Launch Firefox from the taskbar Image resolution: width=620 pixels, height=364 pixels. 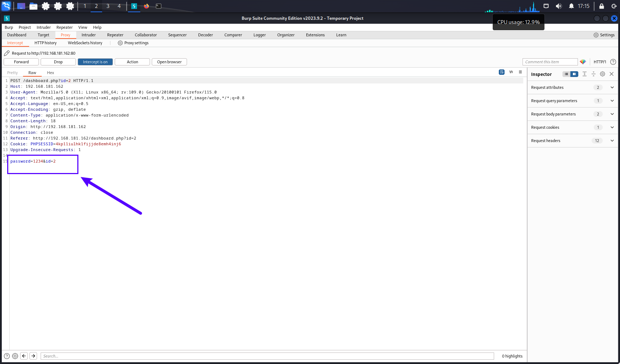pyautogui.click(x=146, y=6)
